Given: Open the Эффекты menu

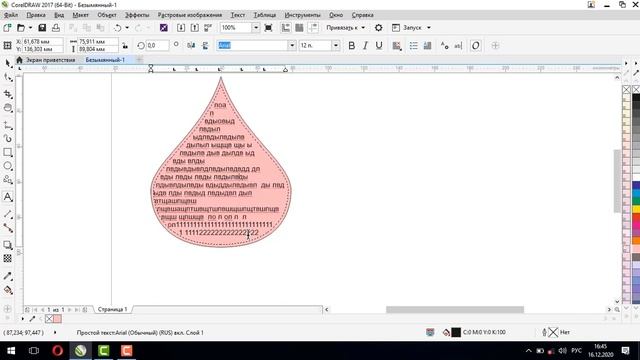Looking at the screenshot, I should pos(137,15).
